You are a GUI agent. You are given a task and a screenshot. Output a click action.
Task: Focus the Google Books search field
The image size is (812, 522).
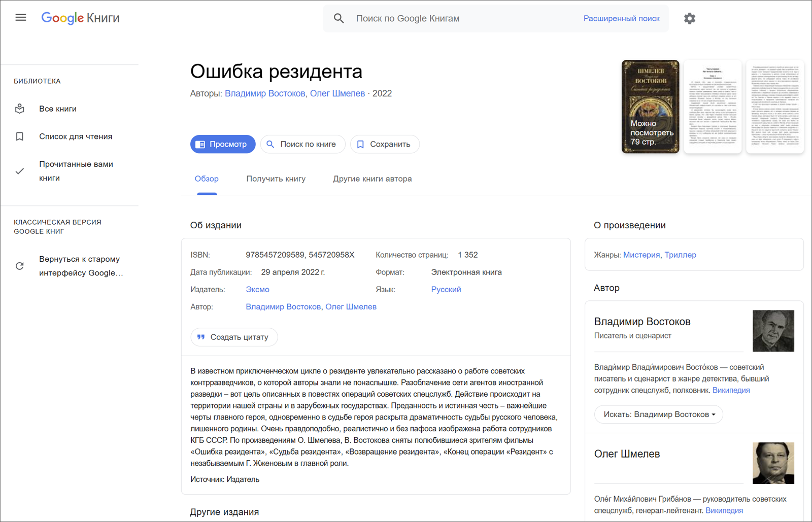457,19
